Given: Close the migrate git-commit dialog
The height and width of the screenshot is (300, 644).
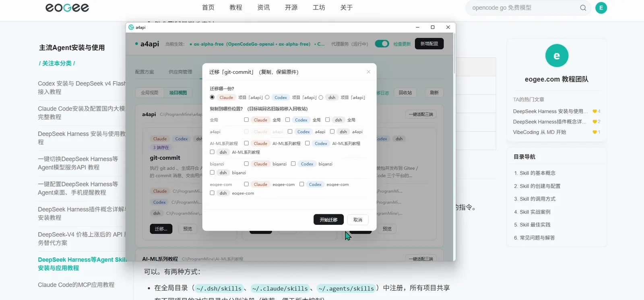Looking at the screenshot, I should pyautogui.click(x=368, y=72).
